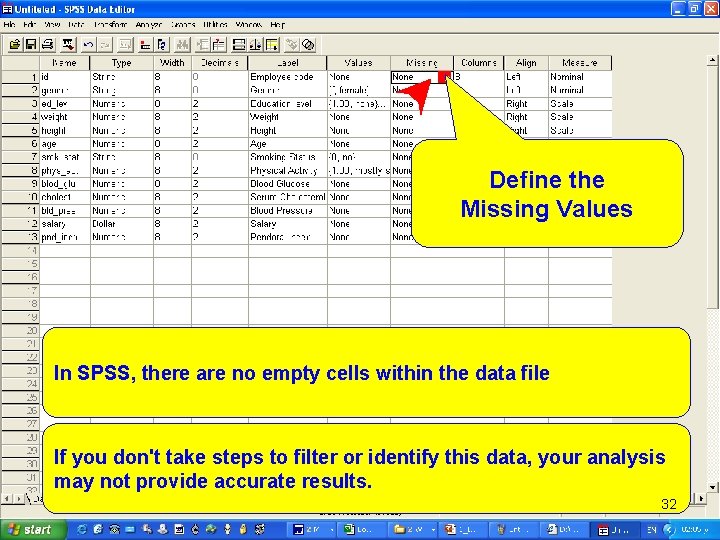Image resolution: width=720 pixels, height=540 pixels.
Task: Click the 'Left' align cell for id
Action: pyautogui.click(x=526, y=77)
